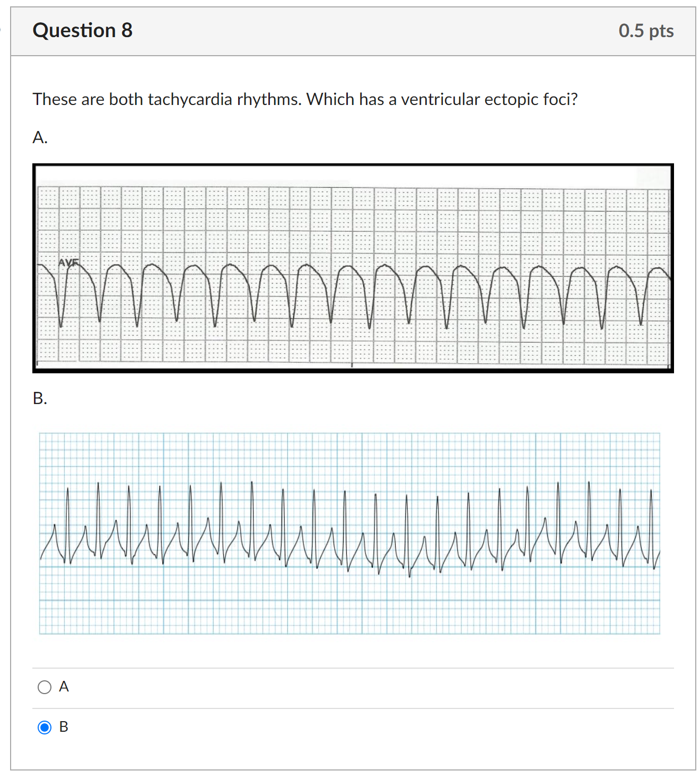
Task: Click the 0.5 pts label
Action: point(646,30)
